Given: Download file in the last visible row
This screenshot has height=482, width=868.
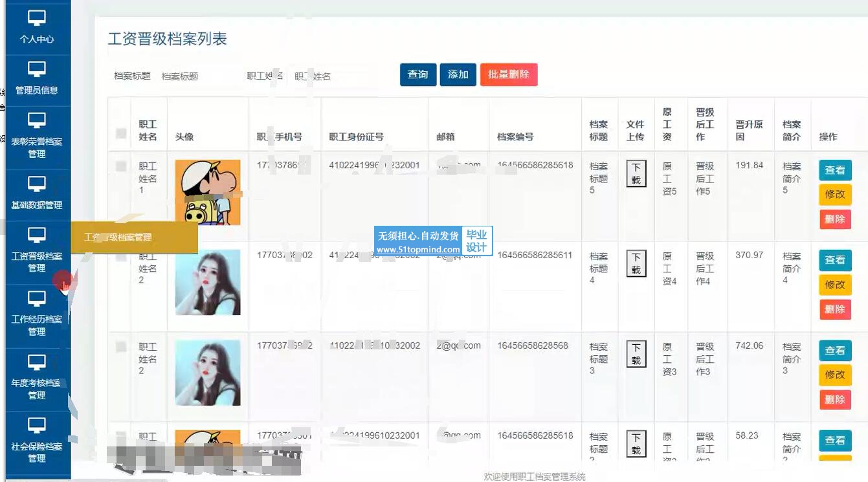Looking at the screenshot, I should (x=636, y=444).
